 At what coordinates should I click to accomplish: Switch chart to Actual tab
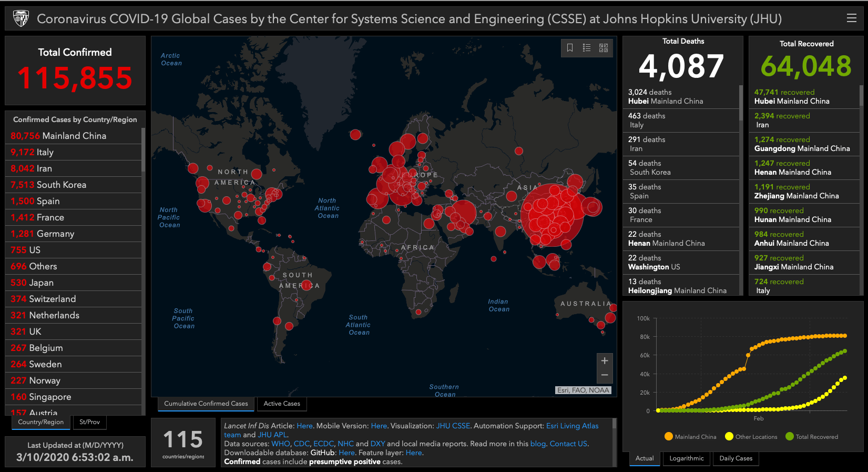pyautogui.click(x=645, y=458)
